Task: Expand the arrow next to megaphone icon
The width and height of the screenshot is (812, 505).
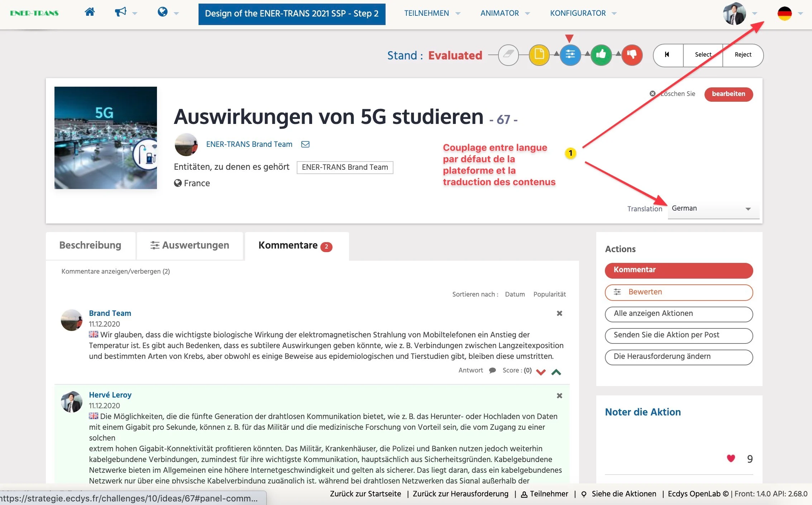Action: tap(135, 14)
